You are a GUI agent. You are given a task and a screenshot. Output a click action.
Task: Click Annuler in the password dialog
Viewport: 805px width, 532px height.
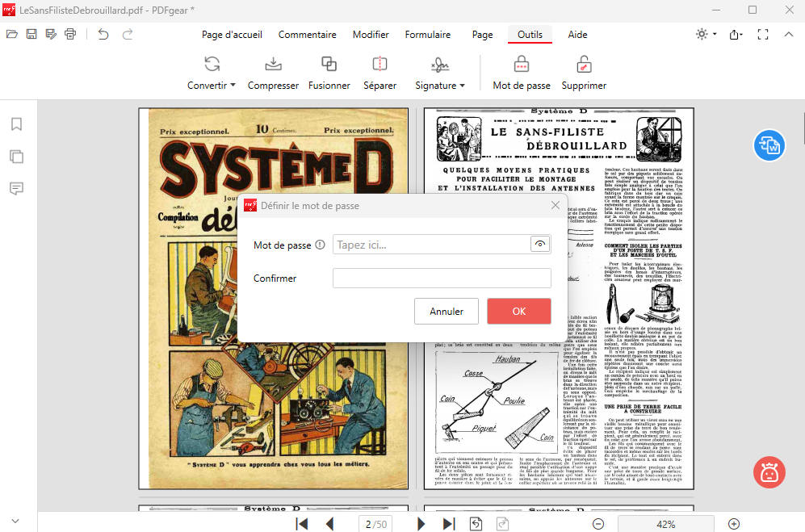point(447,311)
